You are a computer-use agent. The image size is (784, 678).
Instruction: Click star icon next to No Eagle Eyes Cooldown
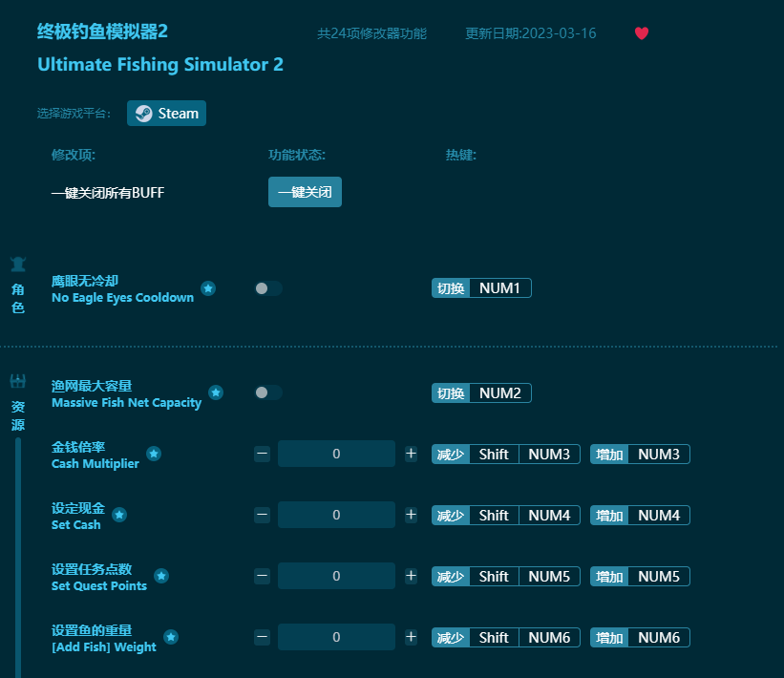(208, 288)
